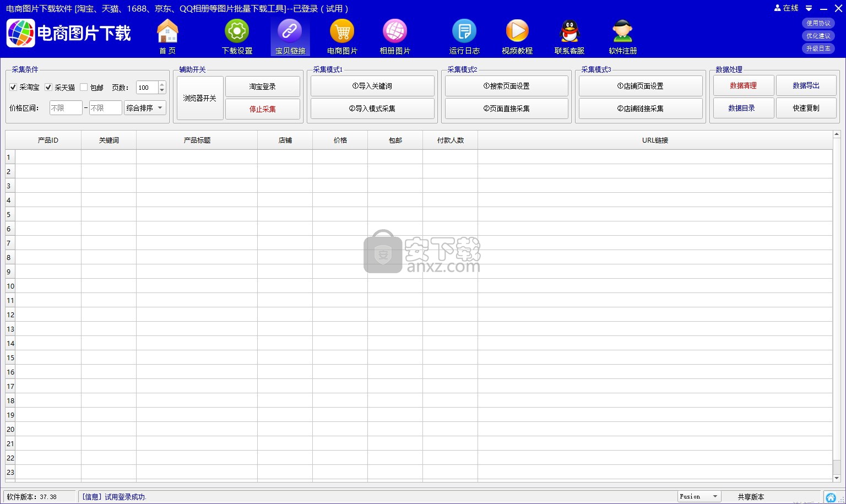The height and width of the screenshot is (504, 846).
Task: Open 使用协议 pill button
Action: point(818,23)
